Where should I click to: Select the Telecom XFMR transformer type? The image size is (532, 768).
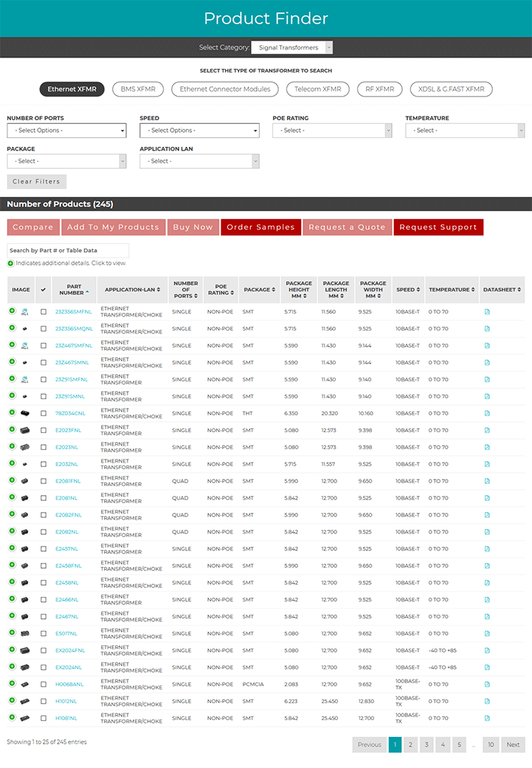[x=318, y=89]
